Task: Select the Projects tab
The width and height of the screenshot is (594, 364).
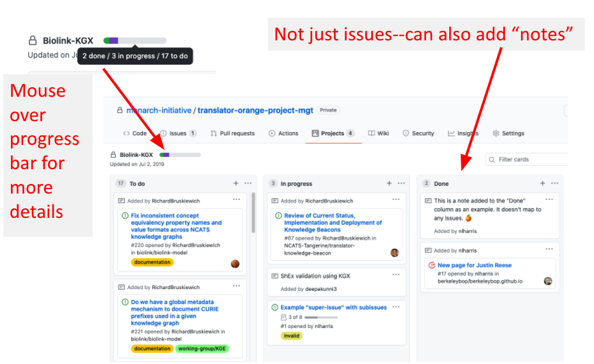Action: click(333, 133)
